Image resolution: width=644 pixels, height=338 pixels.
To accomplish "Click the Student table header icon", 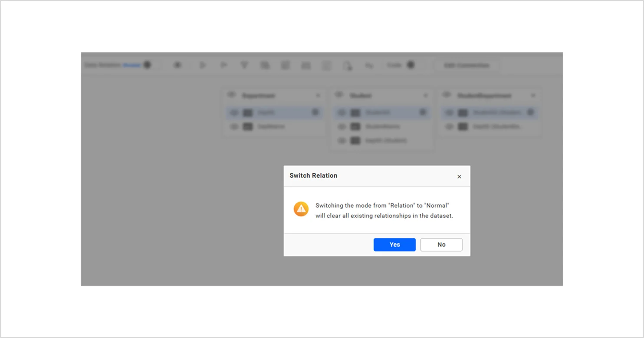I will (x=339, y=95).
